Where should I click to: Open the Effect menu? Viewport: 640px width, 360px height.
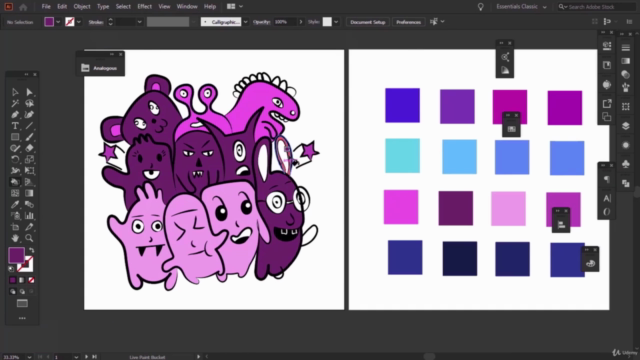144,7
